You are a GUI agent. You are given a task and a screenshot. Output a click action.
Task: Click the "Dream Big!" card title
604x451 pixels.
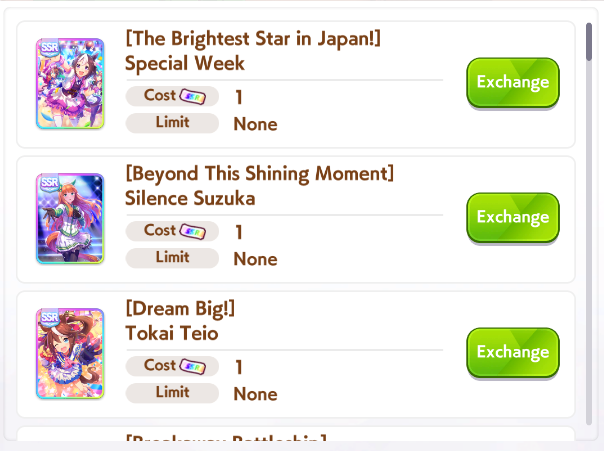(x=180, y=309)
